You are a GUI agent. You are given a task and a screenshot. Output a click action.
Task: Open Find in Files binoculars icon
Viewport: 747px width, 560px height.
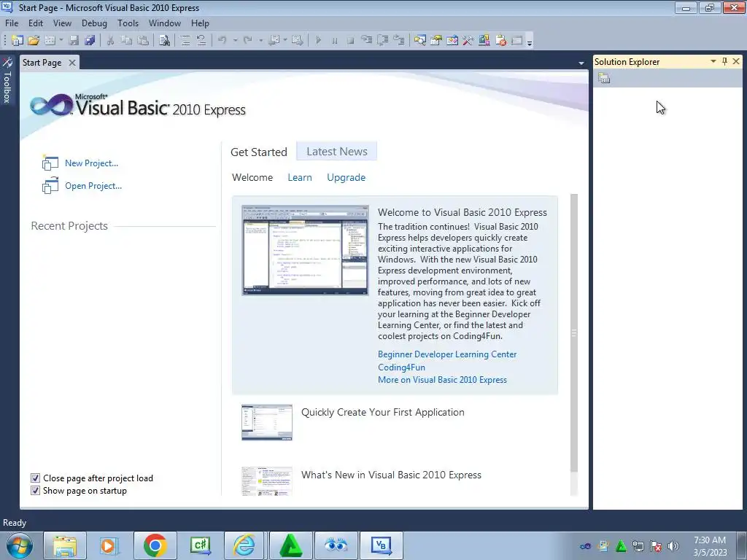point(164,41)
